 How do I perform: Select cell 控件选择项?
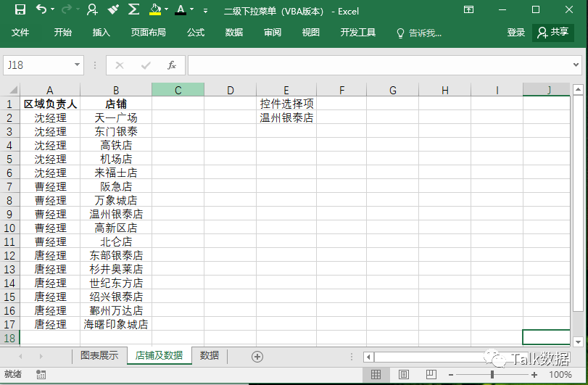pos(286,104)
